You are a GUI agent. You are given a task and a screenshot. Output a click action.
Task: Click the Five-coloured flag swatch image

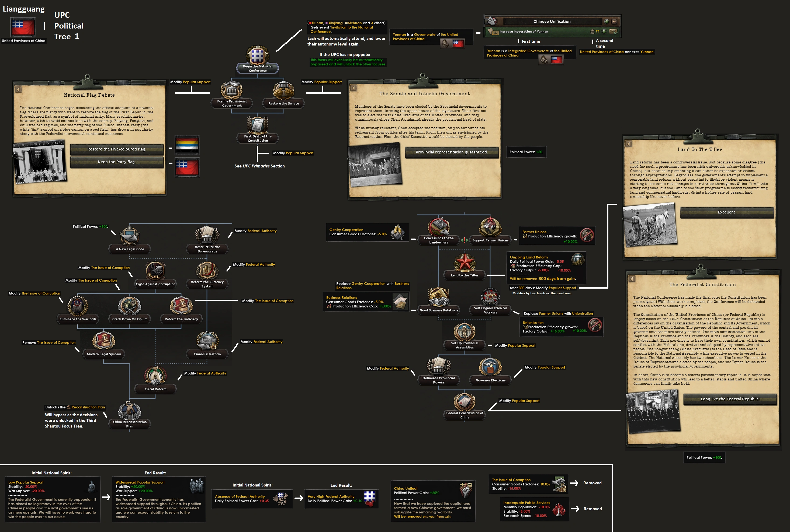pos(187,145)
